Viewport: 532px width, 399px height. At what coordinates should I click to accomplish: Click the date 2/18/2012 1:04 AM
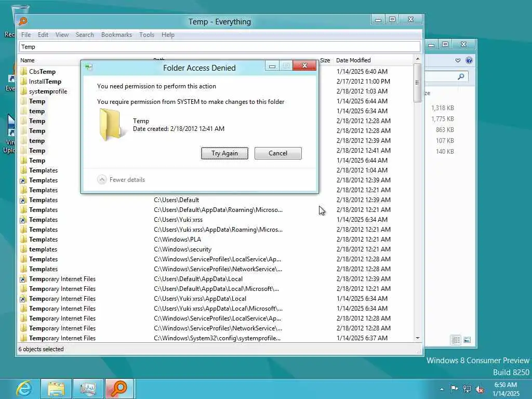tap(362, 170)
